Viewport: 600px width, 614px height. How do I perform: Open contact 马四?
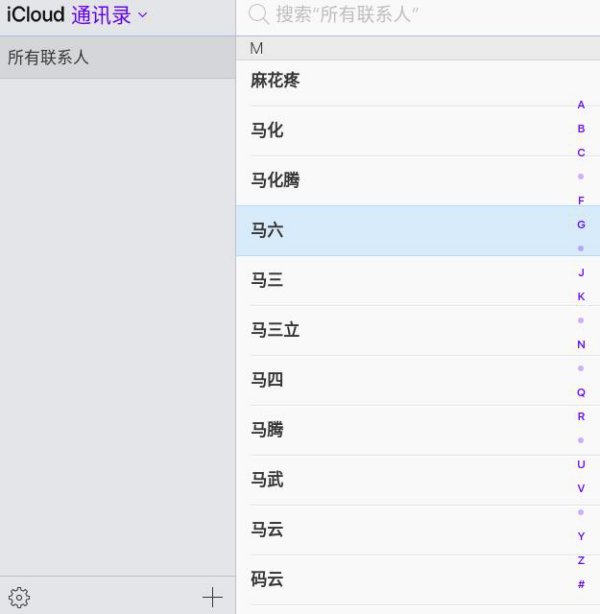(418, 380)
